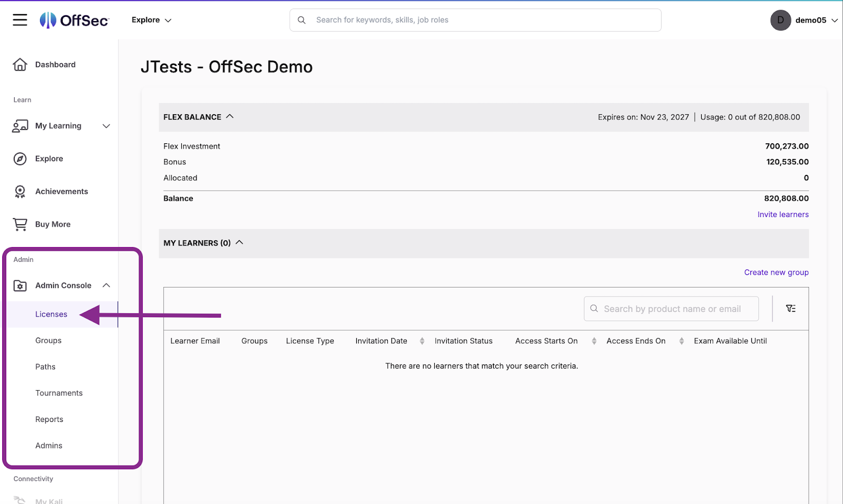Select Groups under Admin Console

coord(48,341)
